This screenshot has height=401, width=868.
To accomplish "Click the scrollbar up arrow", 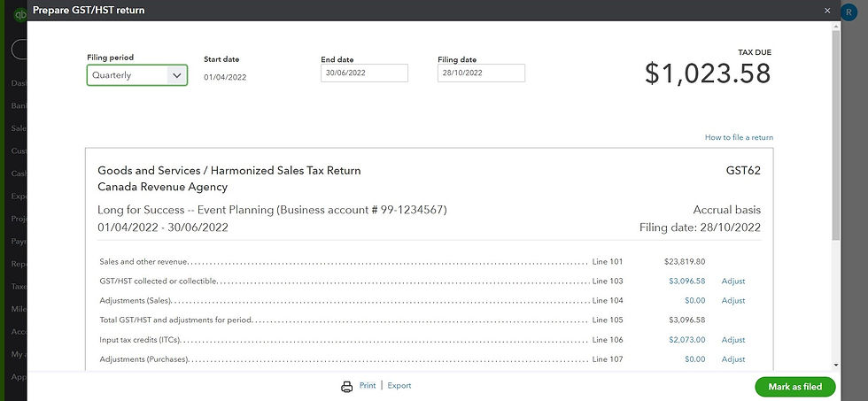I will pyautogui.click(x=835, y=26).
